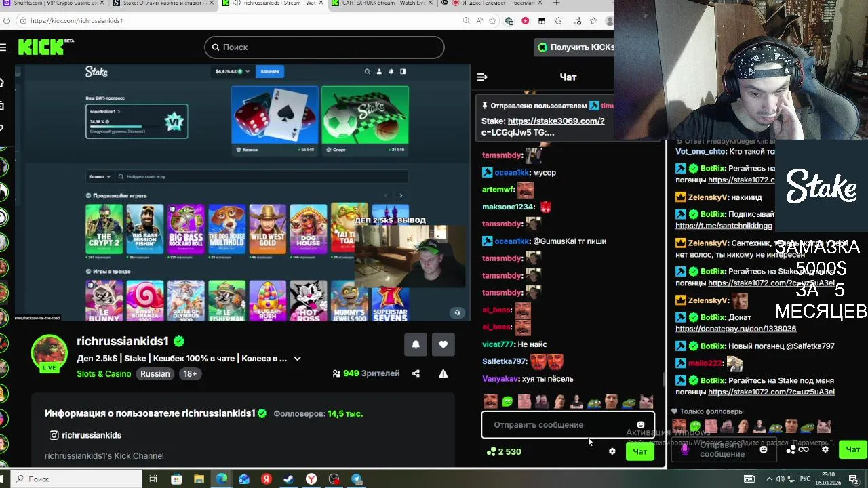Share the richrussiankids1 stream
The width and height of the screenshot is (868, 488).
[x=416, y=373]
